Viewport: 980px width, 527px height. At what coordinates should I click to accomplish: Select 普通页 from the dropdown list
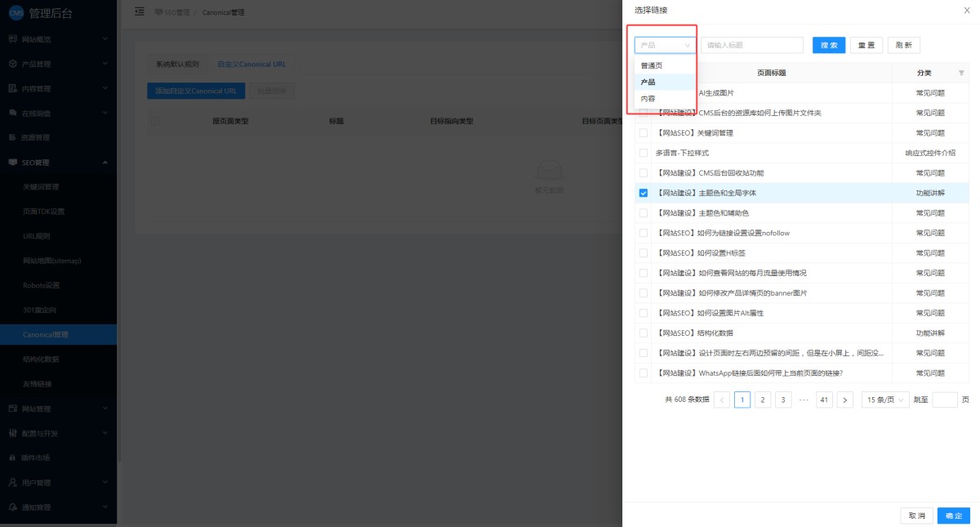point(652,65)
